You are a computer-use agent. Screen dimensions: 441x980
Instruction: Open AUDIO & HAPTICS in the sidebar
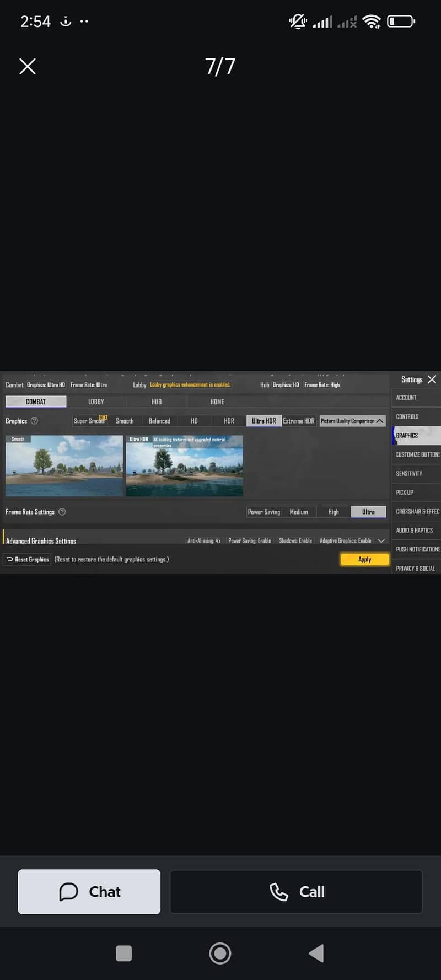click(416, 530)
